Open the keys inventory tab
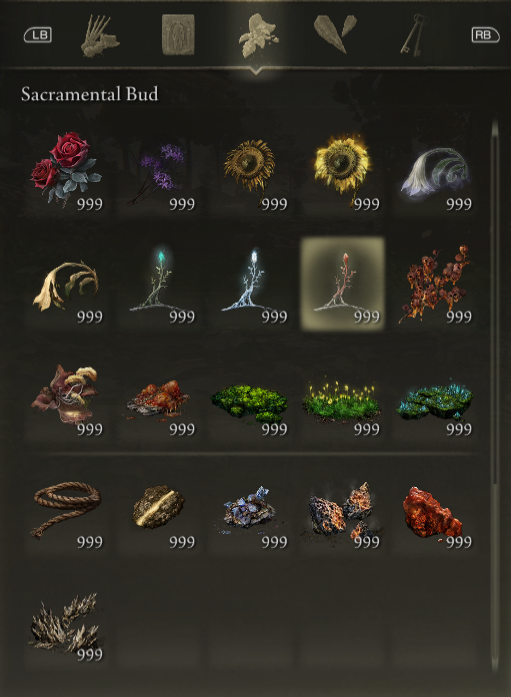This screenshot has width=511, height=697. (x=414, y=35)
